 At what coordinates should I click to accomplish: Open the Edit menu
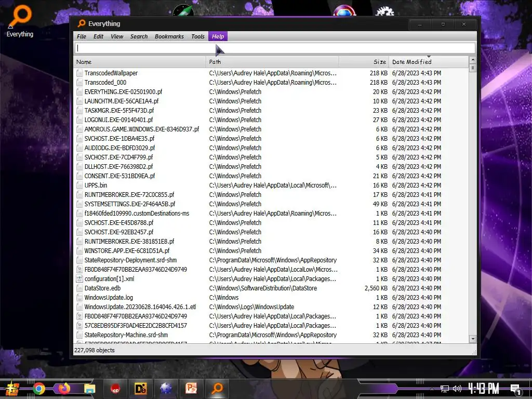pyautogui.click(x=98, y=36)
